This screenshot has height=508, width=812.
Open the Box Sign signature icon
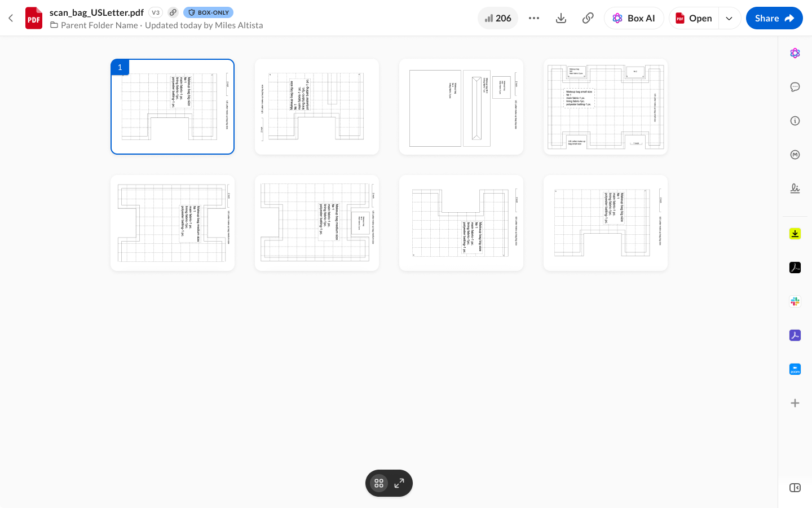pos(795,189)
